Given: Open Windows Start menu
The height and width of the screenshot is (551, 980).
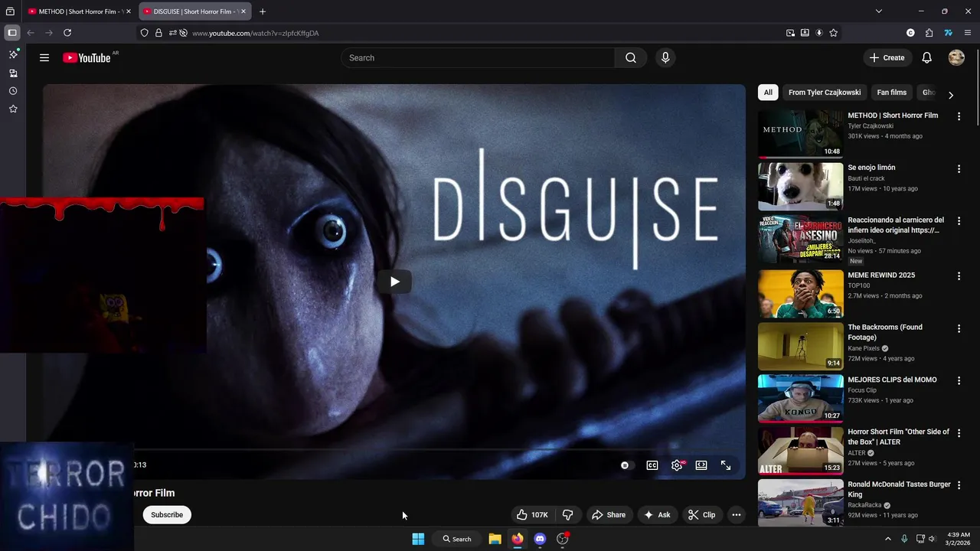Looking at the screenshot, I should click(x=418, y=539).
